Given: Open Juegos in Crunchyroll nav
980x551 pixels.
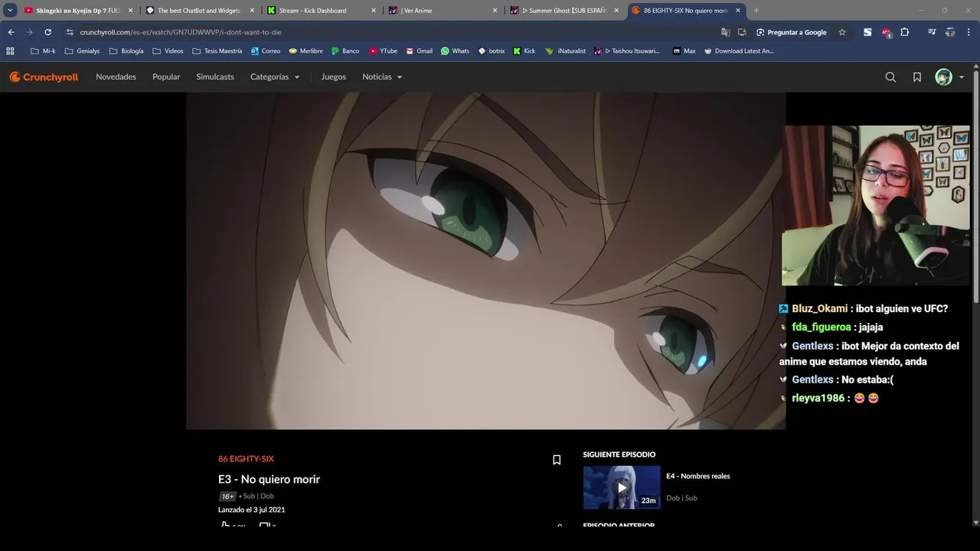Looking at the screenshot, I should point(333,77).
